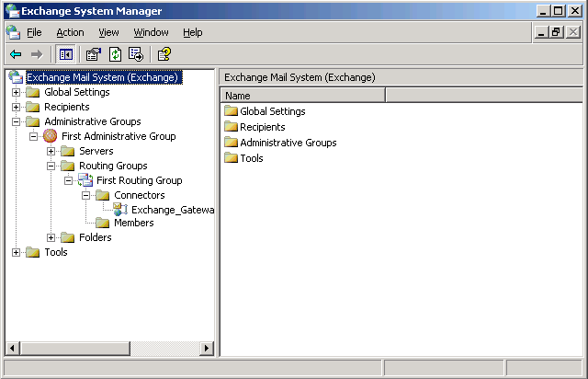The height and width of the screenshot is (379, 588).
Task: Click the Back arrow toolbar icon
Action: pos(16,54)
